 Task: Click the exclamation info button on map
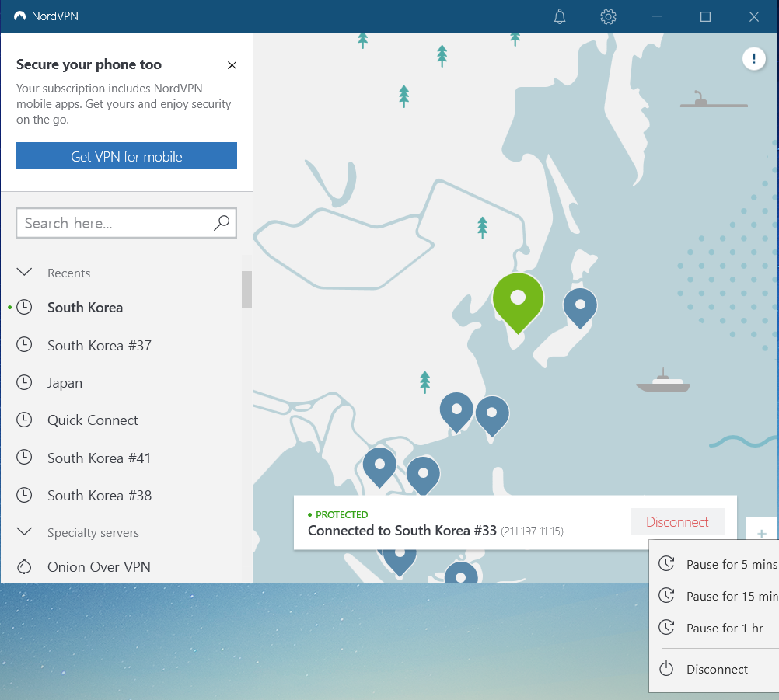(x=753, y=59)
